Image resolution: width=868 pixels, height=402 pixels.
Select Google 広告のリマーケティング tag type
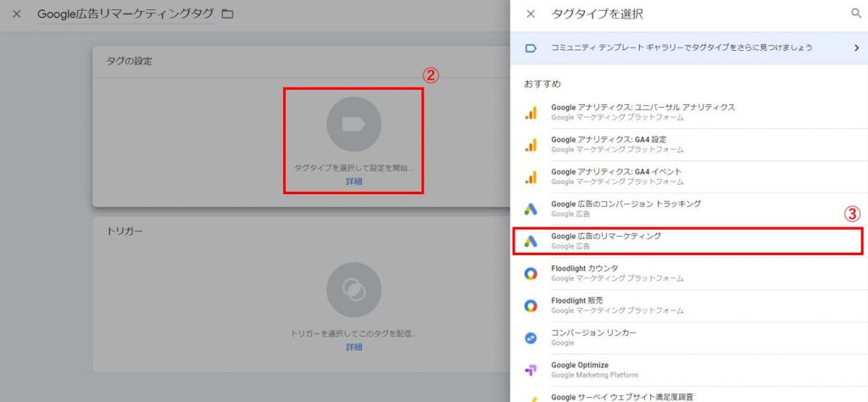(687, 241)
